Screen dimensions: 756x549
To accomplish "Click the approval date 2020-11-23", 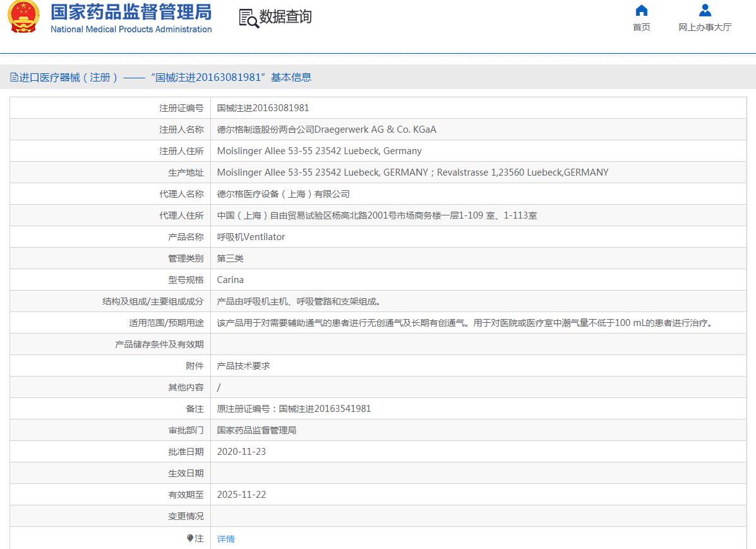I will click(241, 452).
